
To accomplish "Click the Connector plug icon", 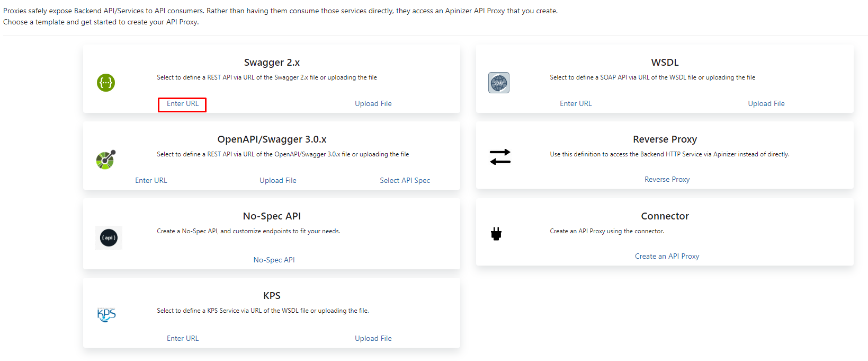I will pyautogui.click(x=496, y=234).
